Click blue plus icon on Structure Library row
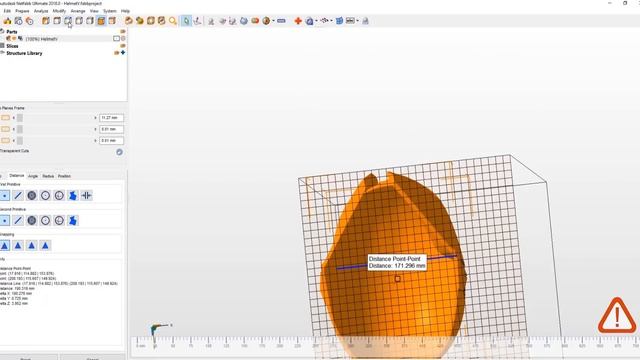The width and height of the screenshot is (640, 360). point(123,53)
